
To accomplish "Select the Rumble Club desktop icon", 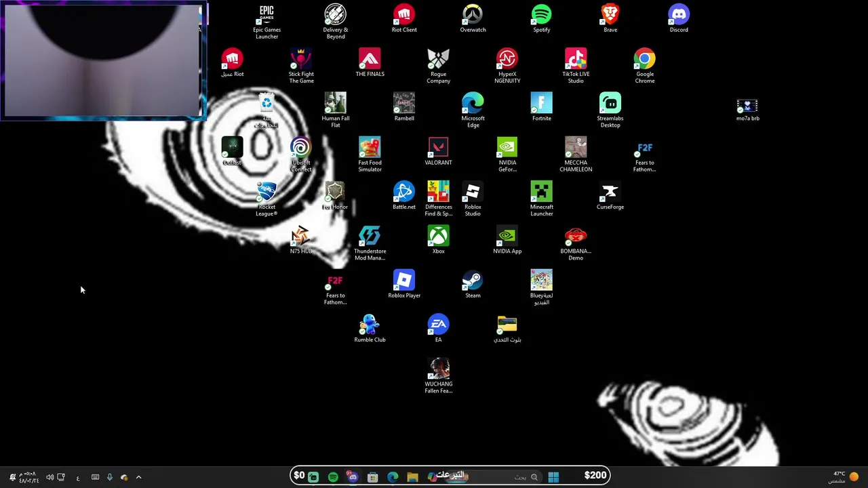I will 370,329.
